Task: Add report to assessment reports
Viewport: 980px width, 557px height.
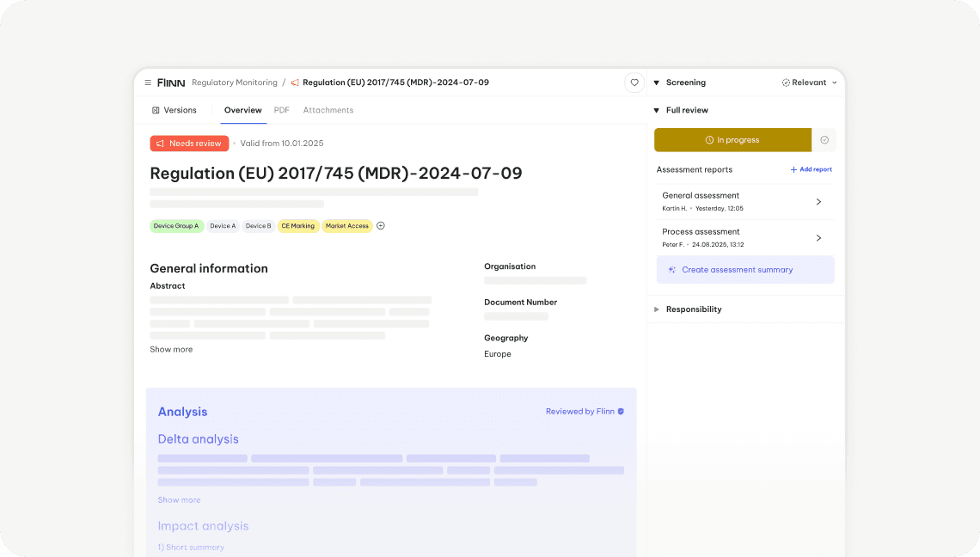Action: tap(812, 169)
